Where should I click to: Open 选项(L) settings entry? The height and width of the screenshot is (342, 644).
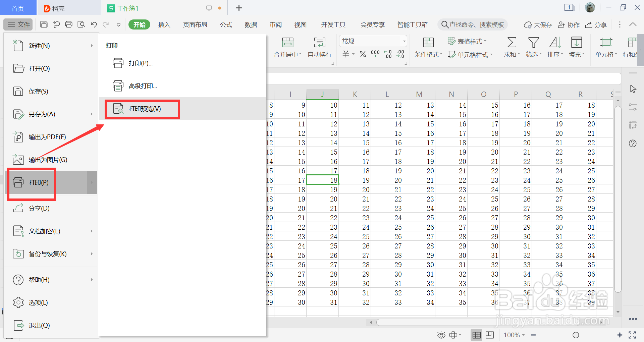[x=51, y=302]
